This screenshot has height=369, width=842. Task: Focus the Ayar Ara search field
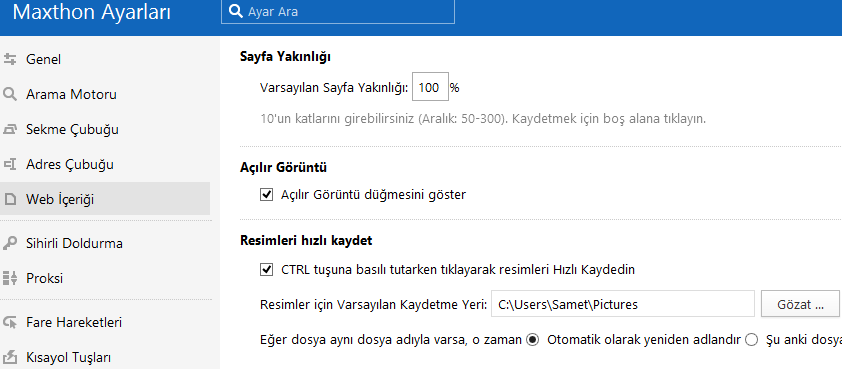point(338,11)
